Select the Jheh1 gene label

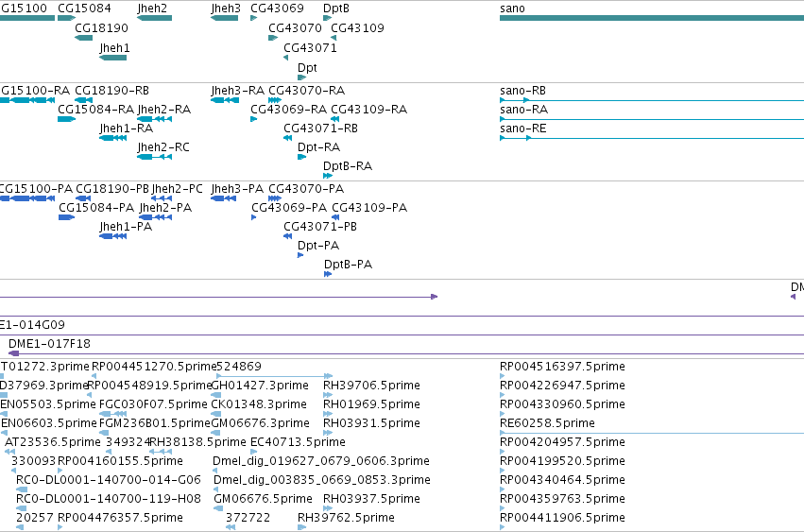[115, 48]
